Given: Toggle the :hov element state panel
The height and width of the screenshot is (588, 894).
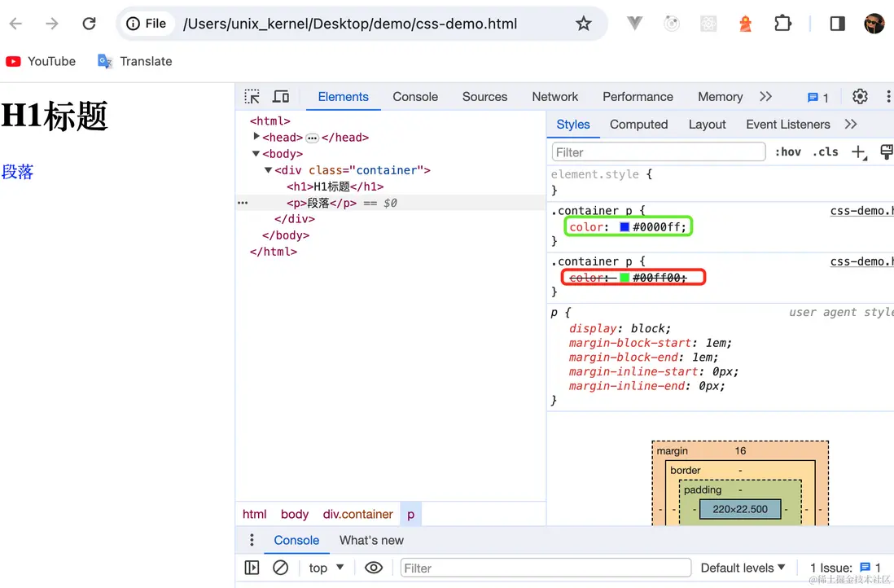Looking at the screenshot, I should [x=787, y=152].
